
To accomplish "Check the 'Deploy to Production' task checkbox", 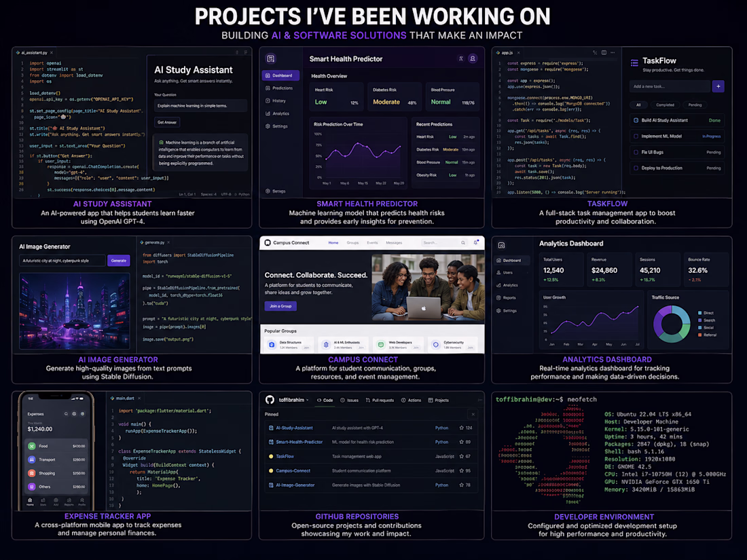I will point(636,168).
